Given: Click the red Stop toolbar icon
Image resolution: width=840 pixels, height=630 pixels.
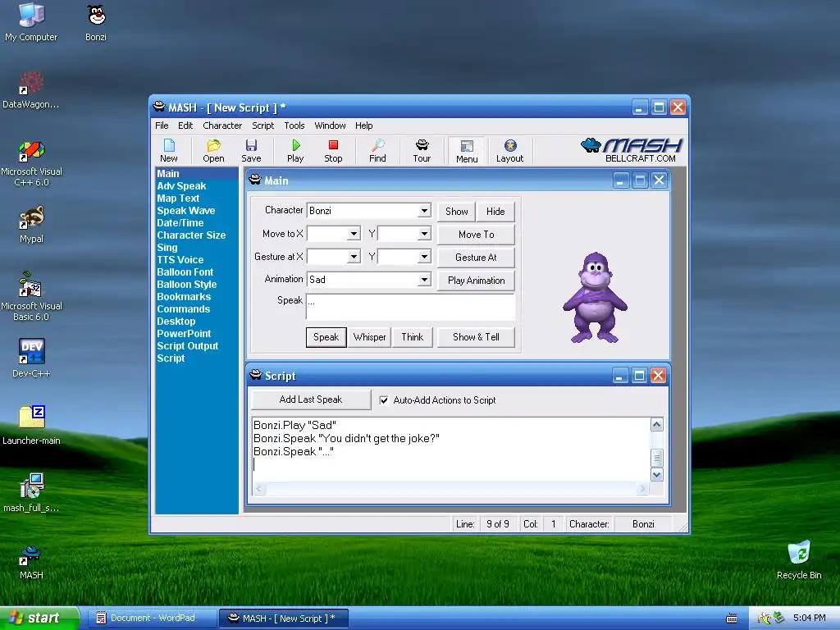Looking at the screenshot, I should pos(333,151).
